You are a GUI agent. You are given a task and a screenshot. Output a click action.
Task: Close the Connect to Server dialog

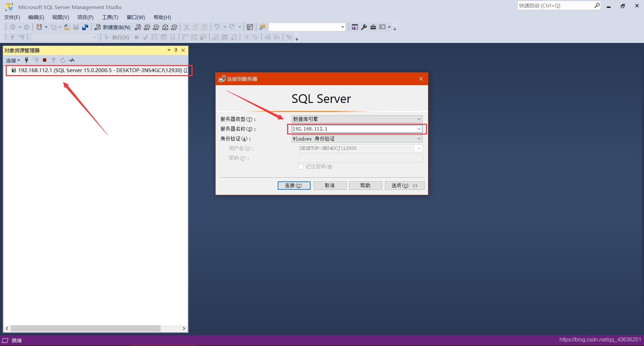tap(421, 79)
